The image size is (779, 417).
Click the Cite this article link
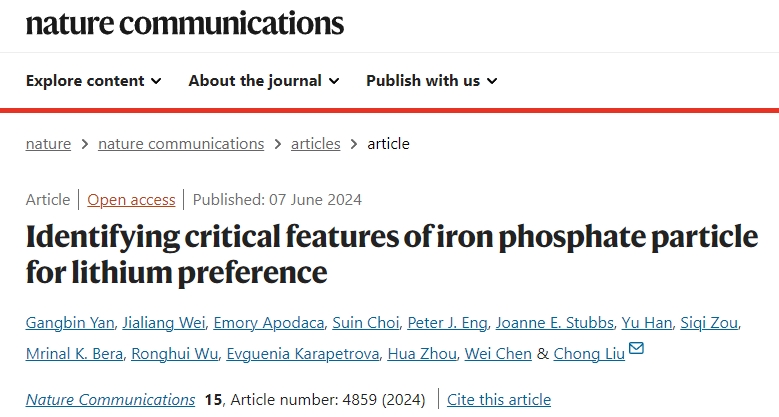(499, 400)
